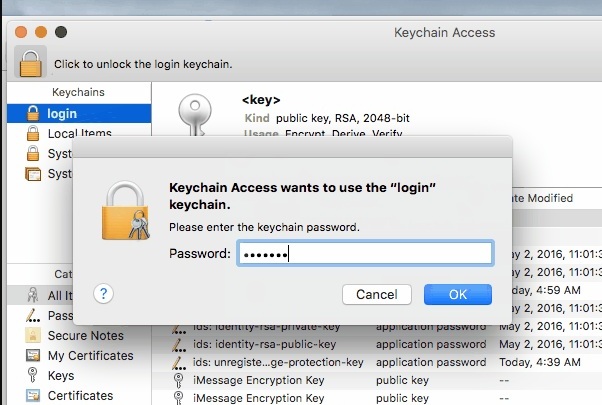Open the help question mark button
The width and height of the screenshot is (602, 405).
103,294
